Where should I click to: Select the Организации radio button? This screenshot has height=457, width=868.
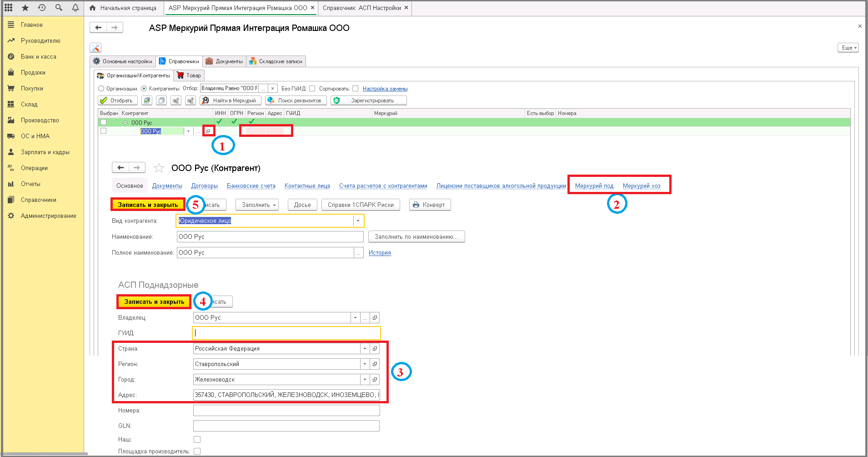(x=101, y=89)
